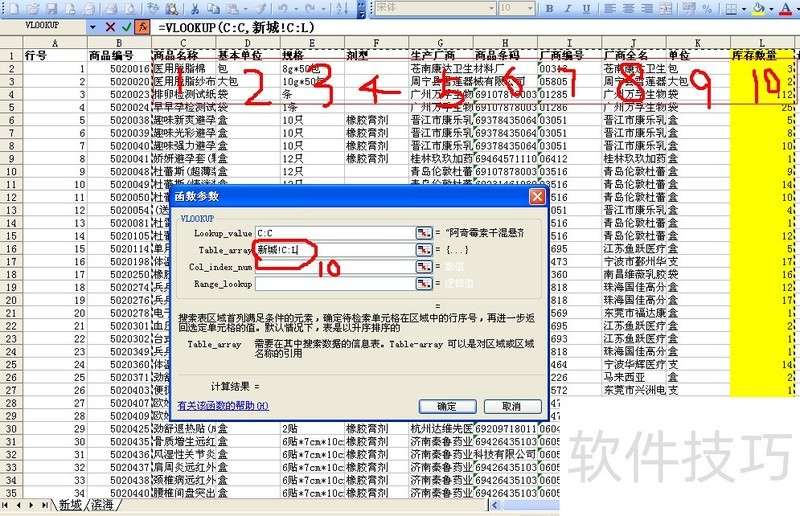Toggle Bold formatting

[x=549, y=9]
